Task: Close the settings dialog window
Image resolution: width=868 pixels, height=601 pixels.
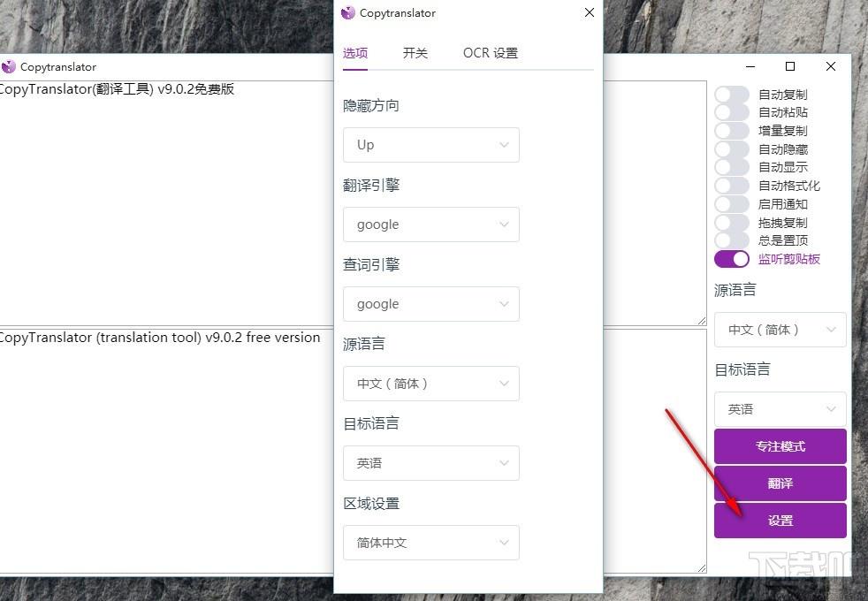Action: (x=590, y=12)
